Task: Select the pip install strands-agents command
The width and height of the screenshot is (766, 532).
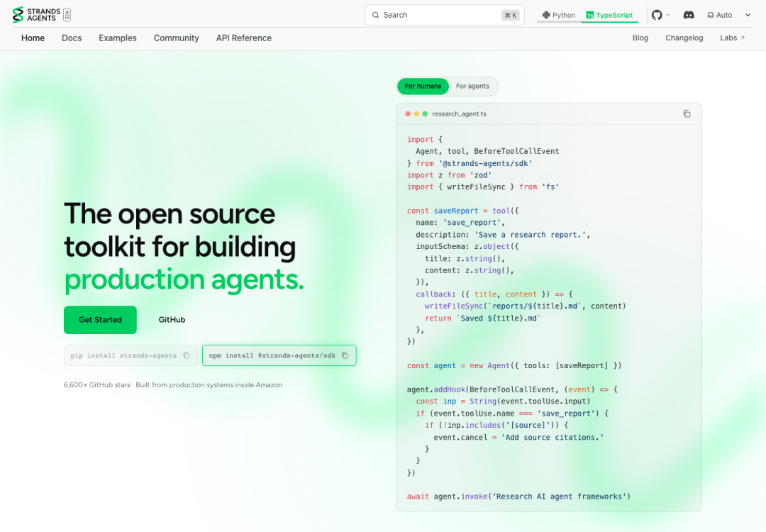Action: click(x=123, y=355)
